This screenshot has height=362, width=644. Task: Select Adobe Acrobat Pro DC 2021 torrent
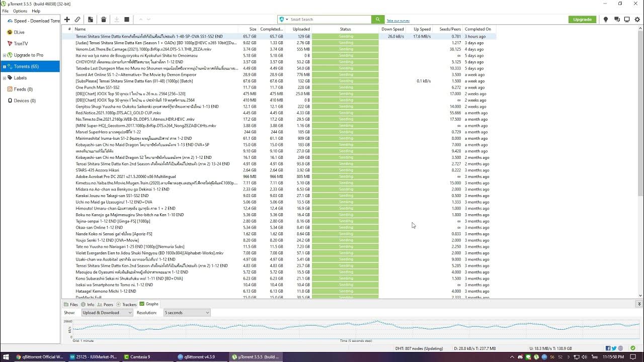(279, 176)
